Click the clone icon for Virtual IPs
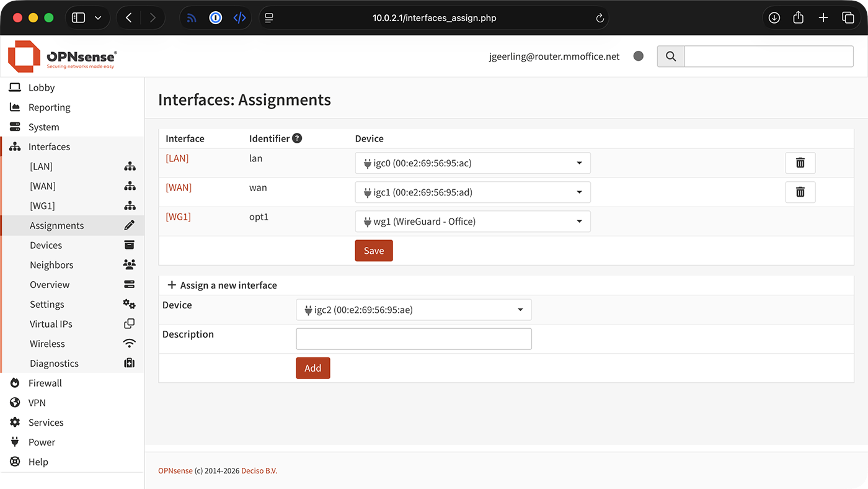868x489 pixels. (x=129, y=324)
